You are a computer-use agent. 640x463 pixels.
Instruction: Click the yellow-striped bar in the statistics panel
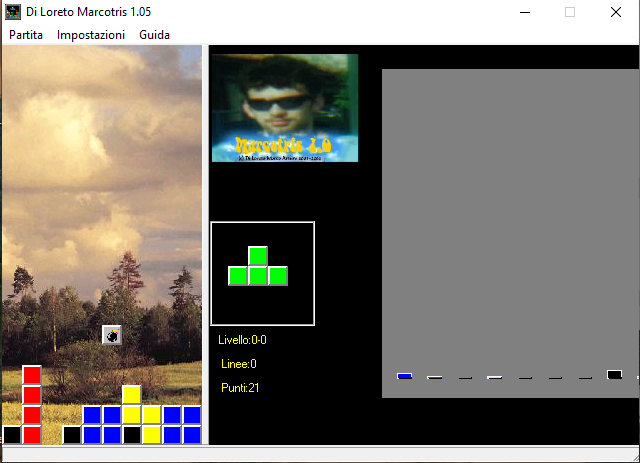pos(494,377)
